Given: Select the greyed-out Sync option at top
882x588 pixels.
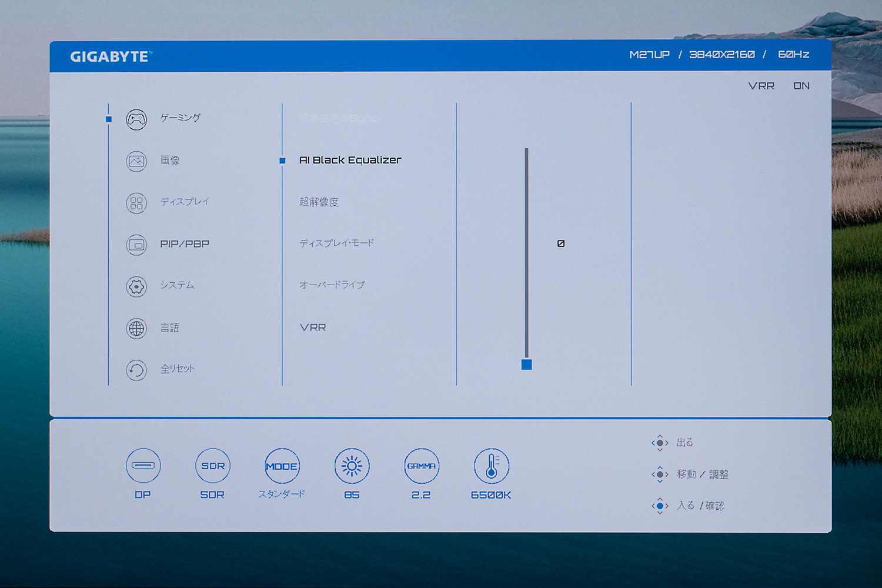Looking at the screenshot, I should (x=339, y=118).
